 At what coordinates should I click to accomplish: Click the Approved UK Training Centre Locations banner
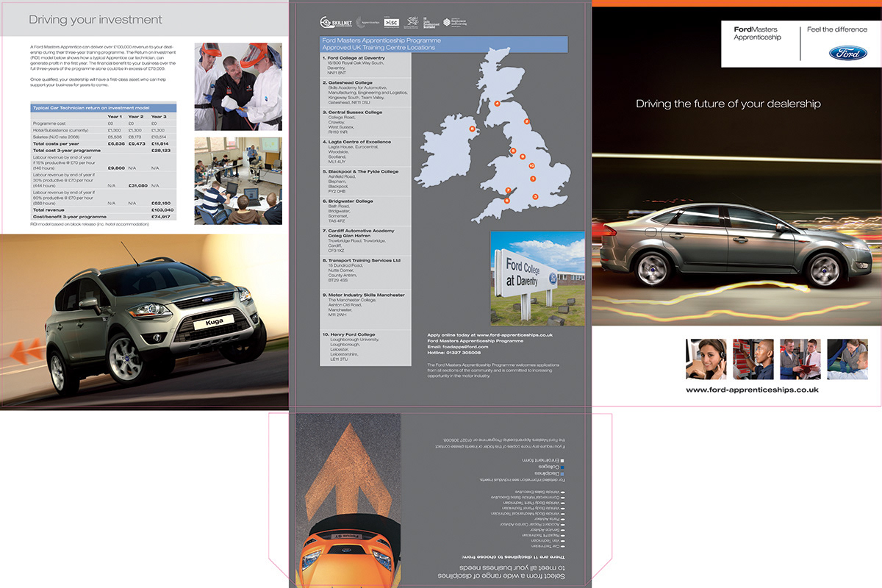coord(444,43)
